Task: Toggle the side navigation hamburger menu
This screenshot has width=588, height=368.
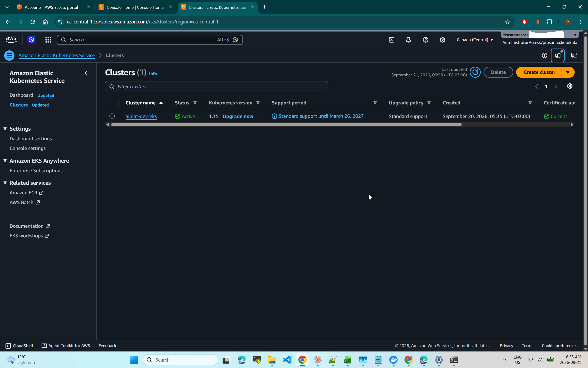Action: (x=9, y=55)
